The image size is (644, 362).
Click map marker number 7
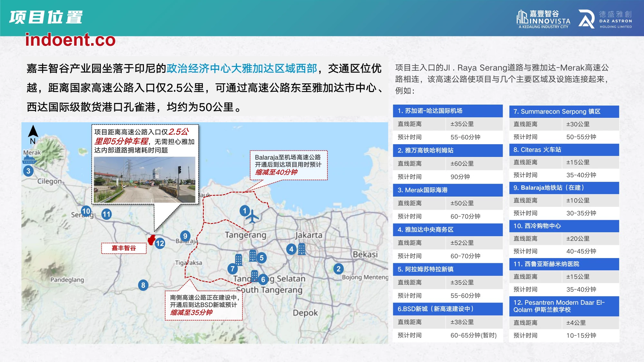click(233, 269)
